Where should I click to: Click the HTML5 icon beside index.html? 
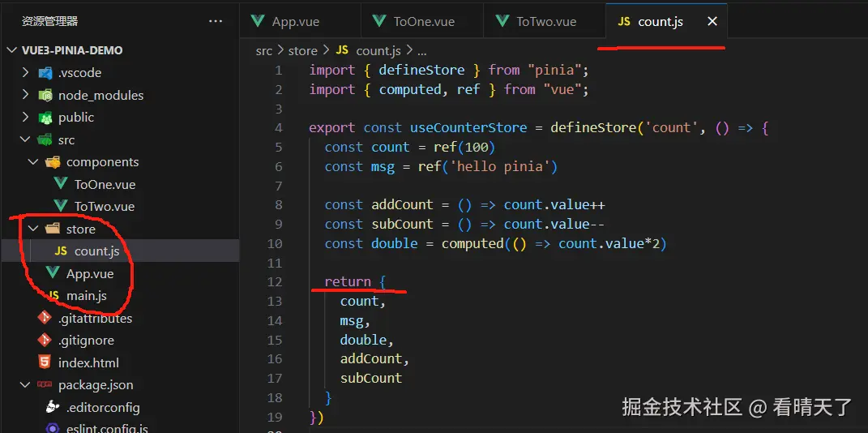click(x=45, y=362)
